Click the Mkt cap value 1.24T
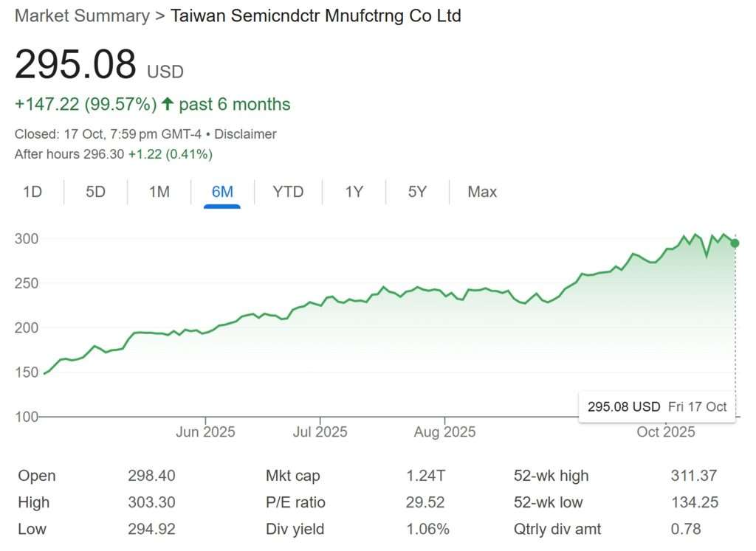 tap(425, 476)
